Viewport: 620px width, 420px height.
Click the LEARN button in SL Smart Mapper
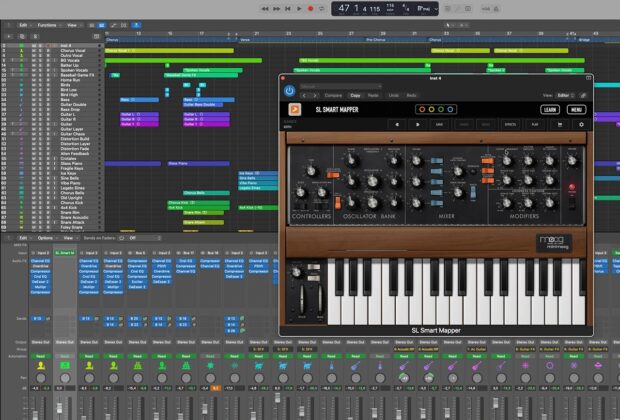point(550,110)
